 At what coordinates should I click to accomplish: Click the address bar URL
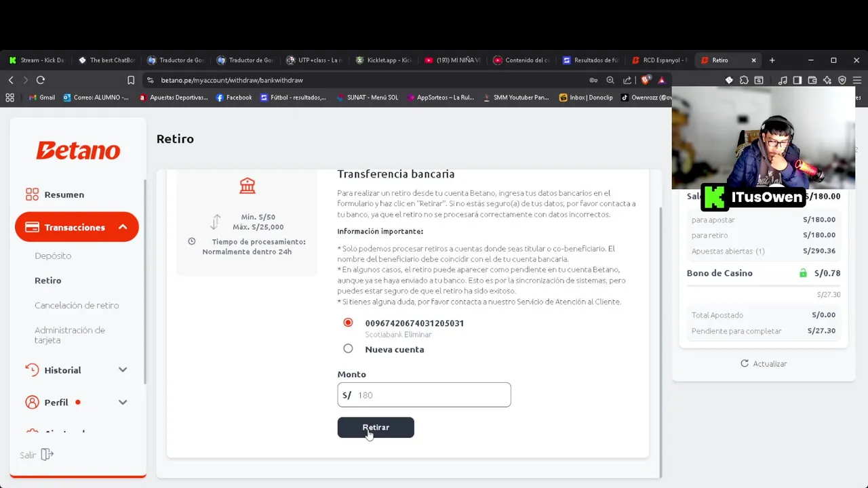tap(232, 80)
